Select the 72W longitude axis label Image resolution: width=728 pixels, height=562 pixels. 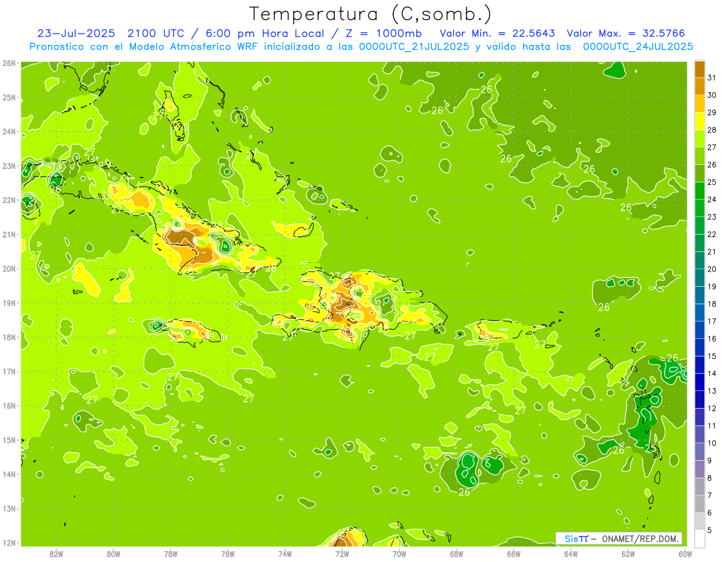pos(342,554)
